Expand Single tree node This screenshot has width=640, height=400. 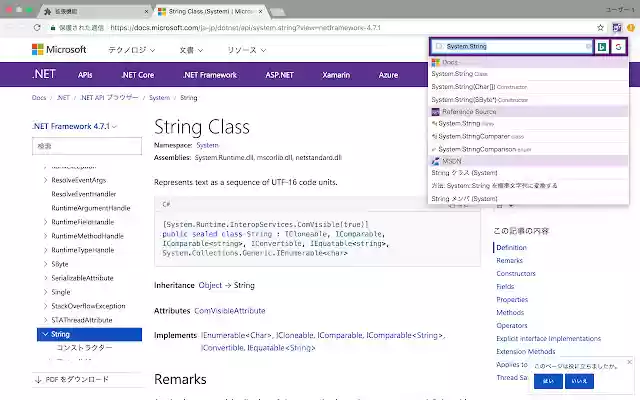pyautogui.click(x=45, y=292)
